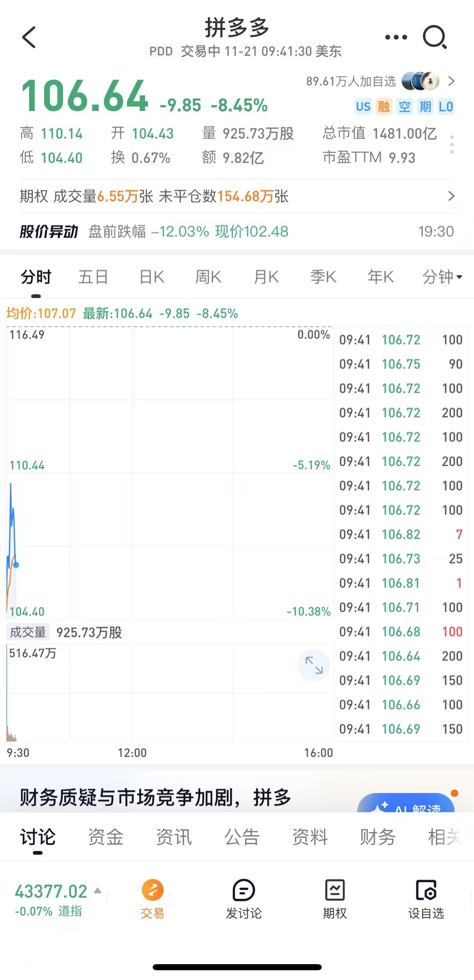Image resolution: width=474 pixels, height=980 pixels.
Task: Select the 讨论 discussion tab
Action: tap(38, 837)
